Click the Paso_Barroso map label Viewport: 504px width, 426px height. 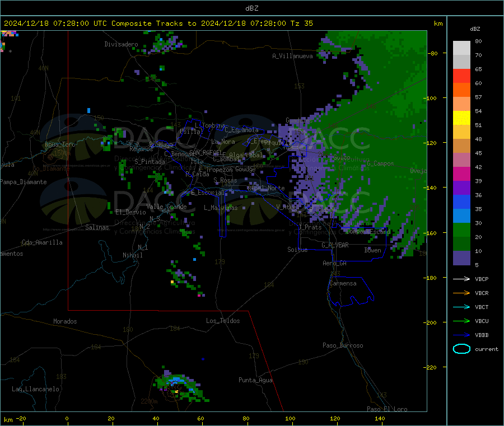tap(343, 345)
